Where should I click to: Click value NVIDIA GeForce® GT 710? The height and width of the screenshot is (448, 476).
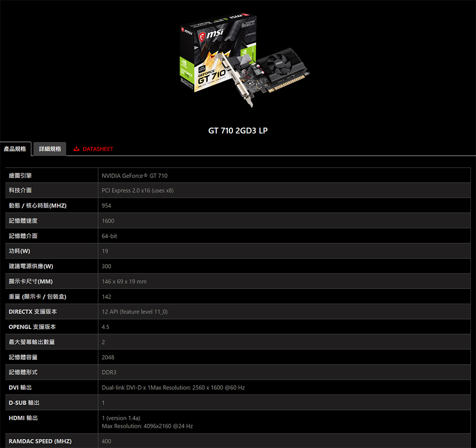(135, 176)
